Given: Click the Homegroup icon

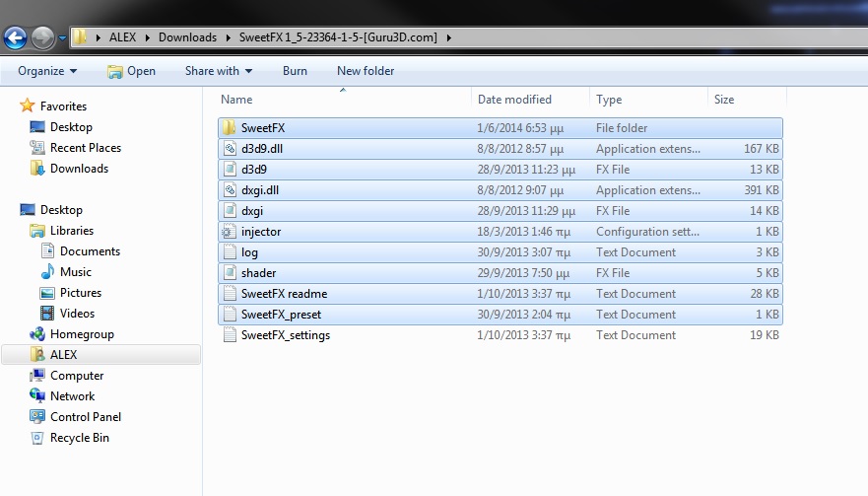Looking at the screenshot, I should pos(37,333).
